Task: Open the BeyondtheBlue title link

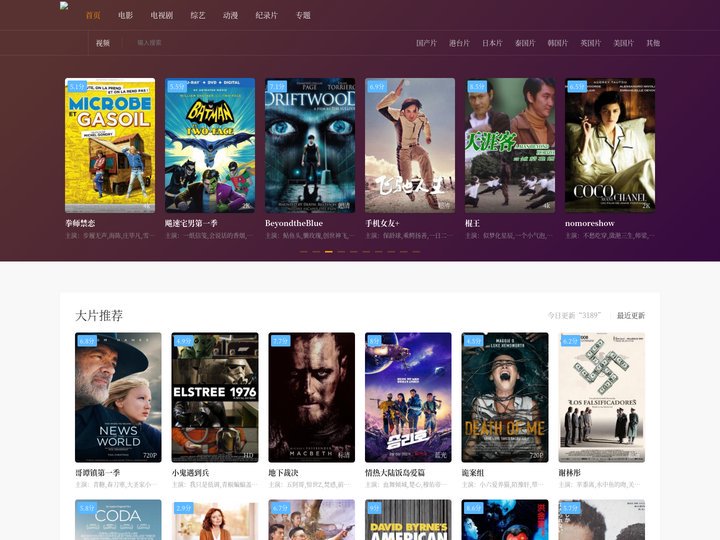Action: pos(294,223)
